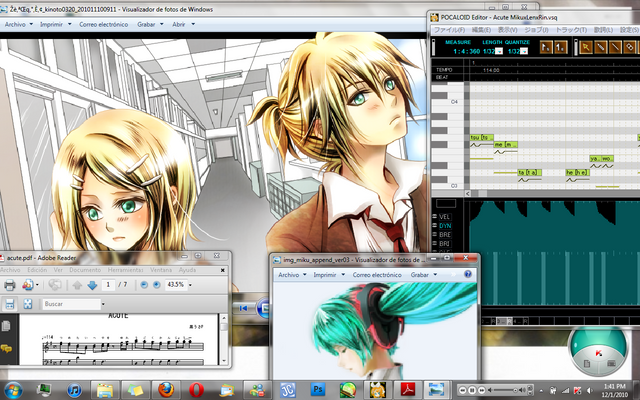Click the Windows Start orb
Image resolution: width=640 pixels, height=400 pixels.
pos(13,390)
